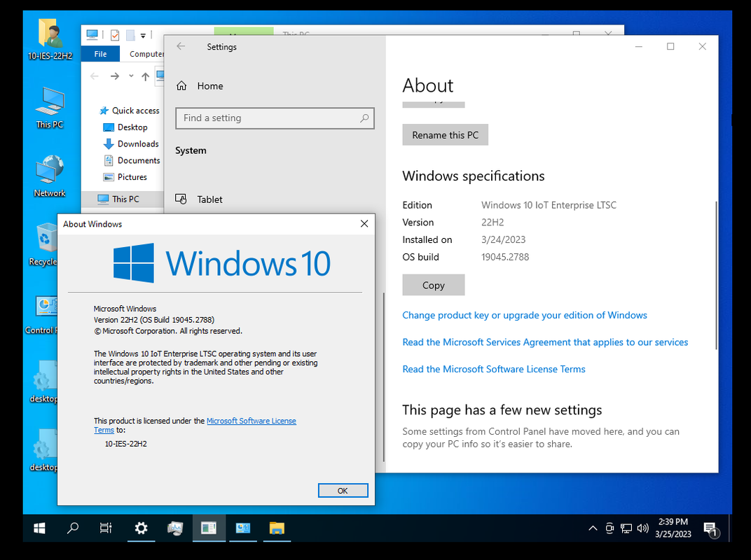Open the Computer tab in File Explorer
The image size is (751, 560).
[x=146, y=54]
